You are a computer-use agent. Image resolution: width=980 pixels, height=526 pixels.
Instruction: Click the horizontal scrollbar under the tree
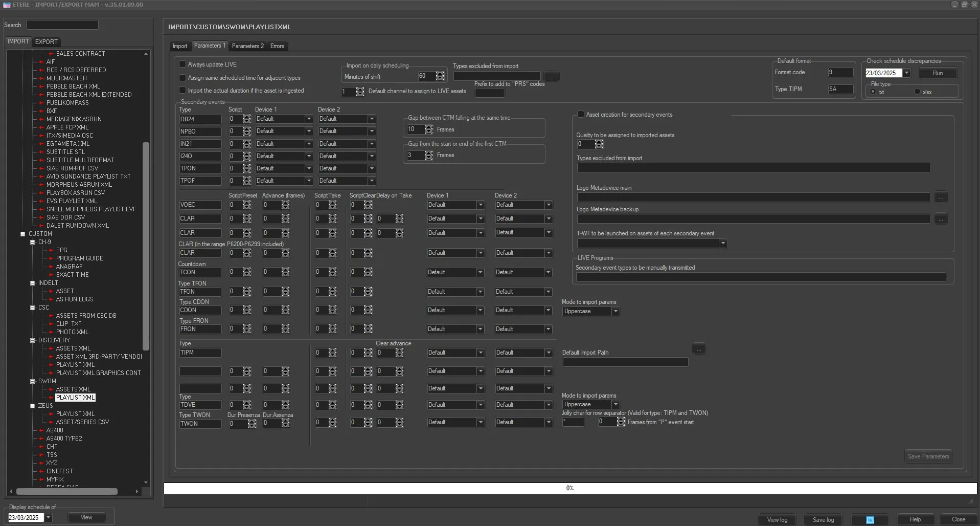pyautogui.click(x=66, y=491)
